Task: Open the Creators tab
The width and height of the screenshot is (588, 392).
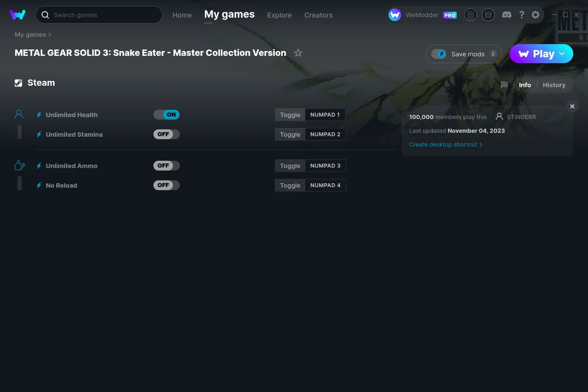Action: click(318, 15)
